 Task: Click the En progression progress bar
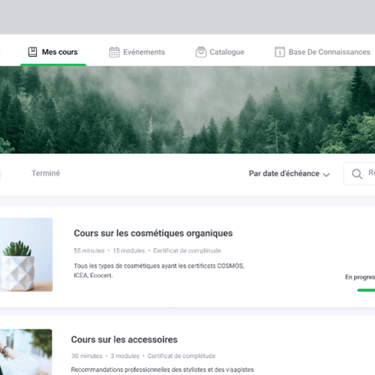pyautogui.click(x=366, y=290)
